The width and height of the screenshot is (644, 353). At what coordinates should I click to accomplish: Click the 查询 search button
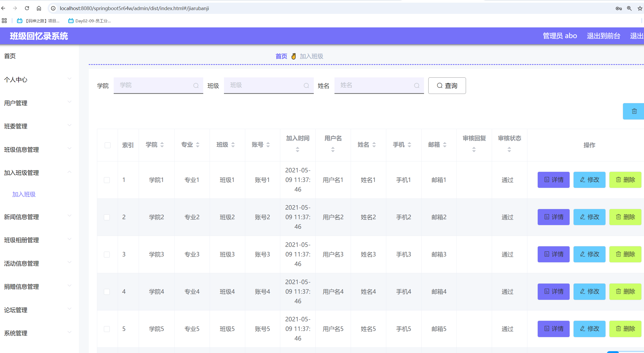(x=447, y=86)
